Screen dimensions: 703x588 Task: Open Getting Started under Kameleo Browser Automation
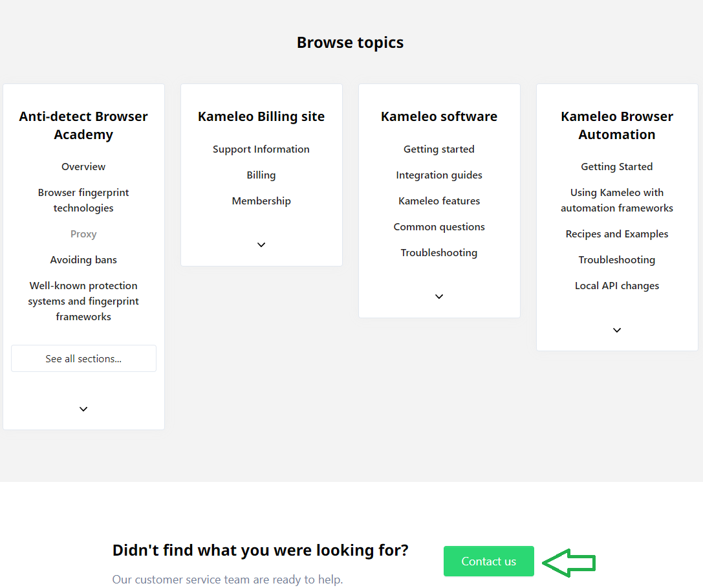pos(617,166)
